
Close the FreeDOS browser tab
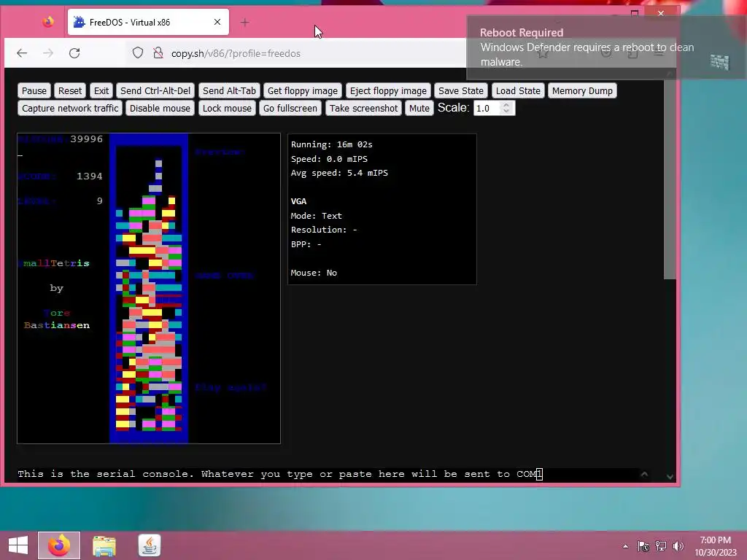coord(217,22)
